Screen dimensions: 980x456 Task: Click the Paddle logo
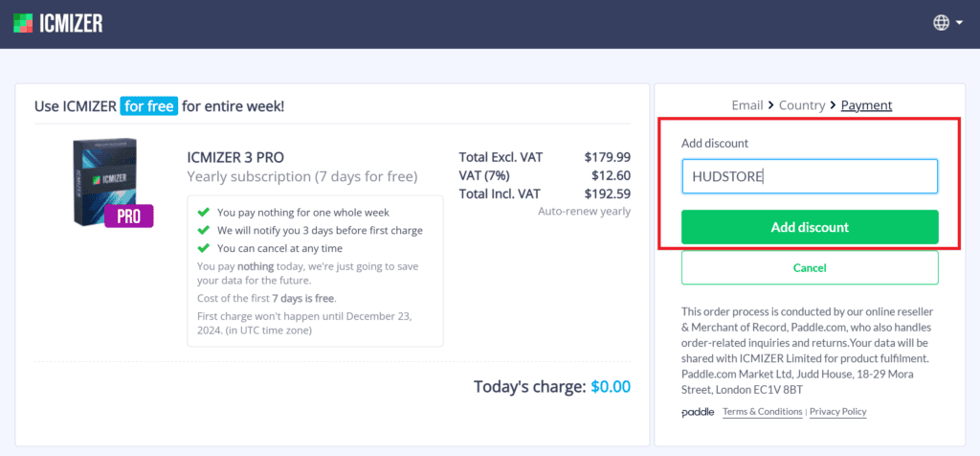(698, 412)
